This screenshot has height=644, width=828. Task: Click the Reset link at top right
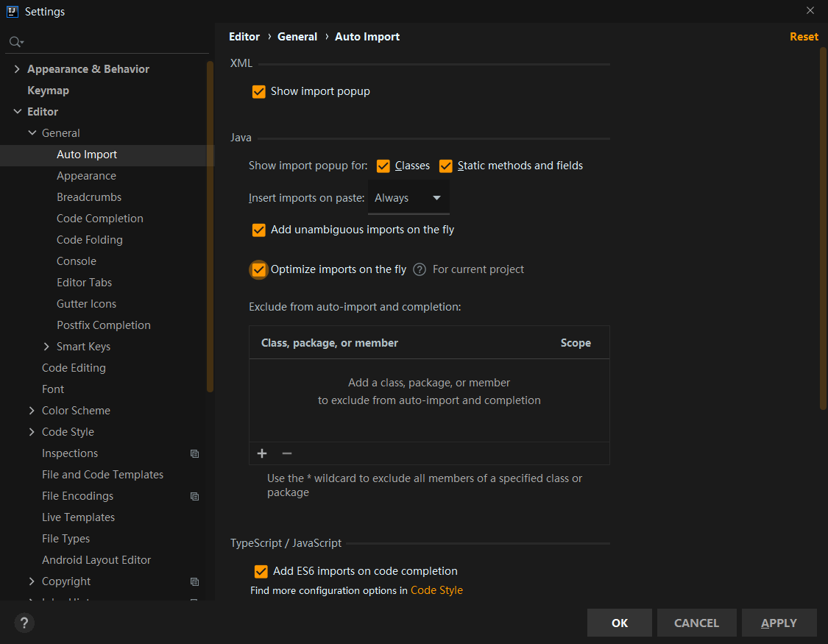(804, 37)
